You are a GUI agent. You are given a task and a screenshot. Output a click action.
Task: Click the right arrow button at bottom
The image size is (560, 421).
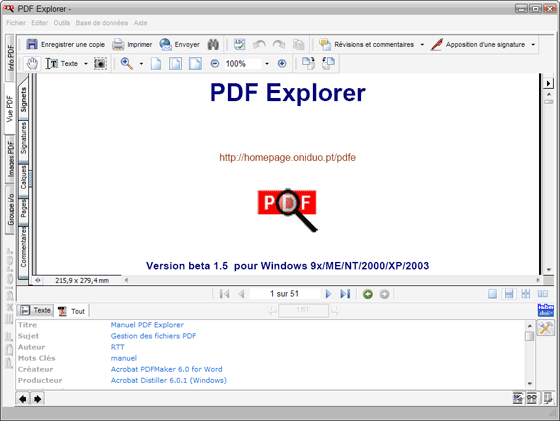[38, 399]
